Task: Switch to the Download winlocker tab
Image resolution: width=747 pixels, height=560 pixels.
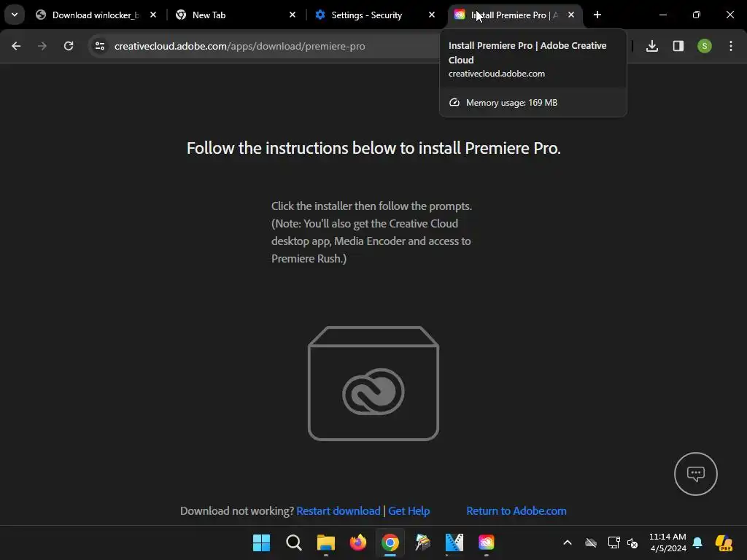Action: 96,15
